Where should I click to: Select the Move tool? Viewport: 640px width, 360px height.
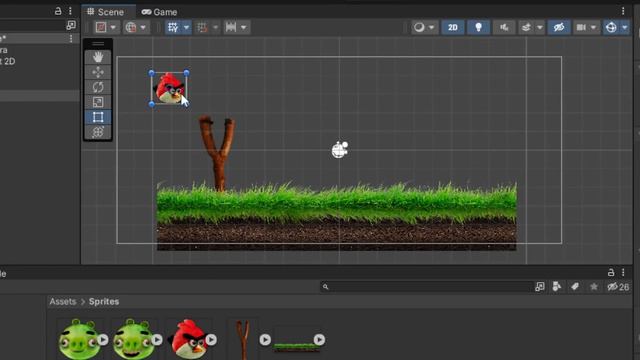click(98, 72)
